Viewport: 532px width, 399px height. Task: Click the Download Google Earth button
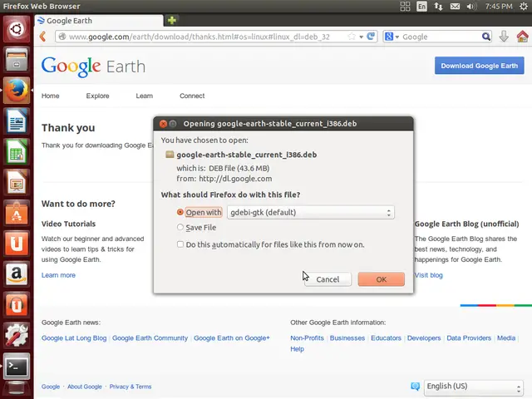[x=479, y=66]
